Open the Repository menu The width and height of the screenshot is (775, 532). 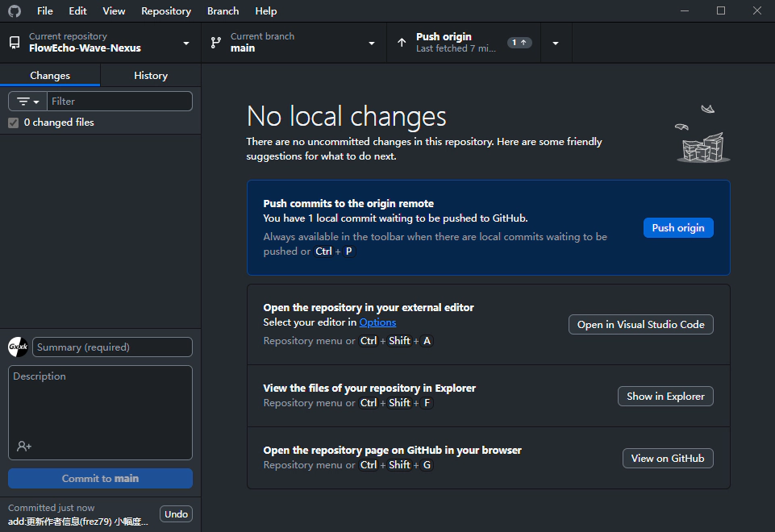point(165,11)
